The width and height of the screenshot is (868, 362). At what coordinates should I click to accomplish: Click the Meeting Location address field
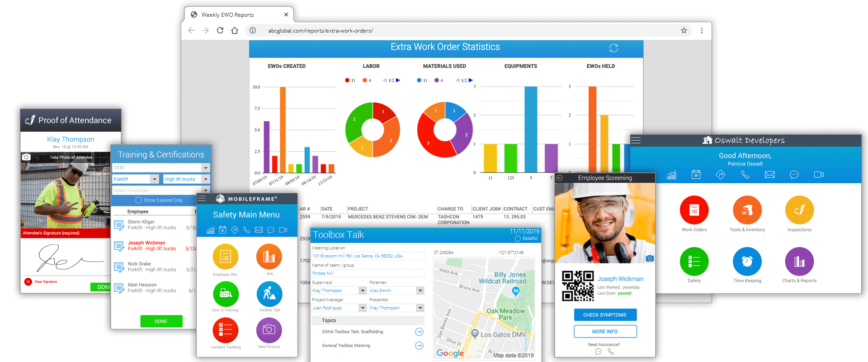(x=368, y=256)
